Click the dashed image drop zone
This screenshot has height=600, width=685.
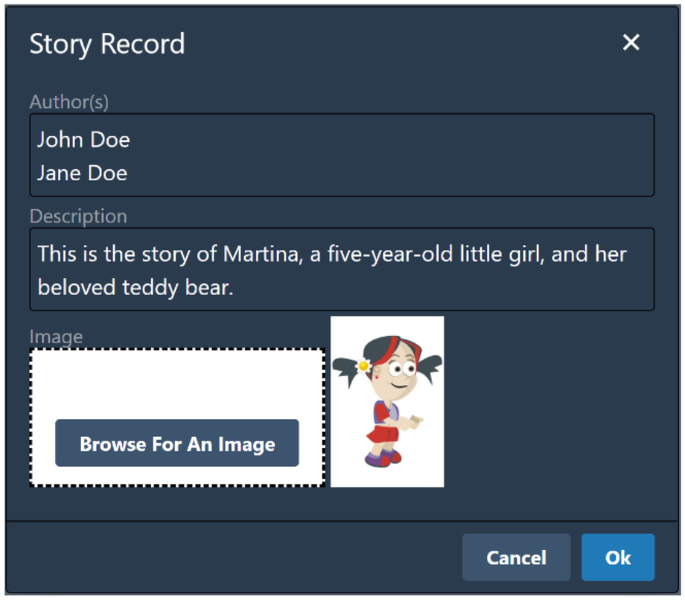pos(177,417)
